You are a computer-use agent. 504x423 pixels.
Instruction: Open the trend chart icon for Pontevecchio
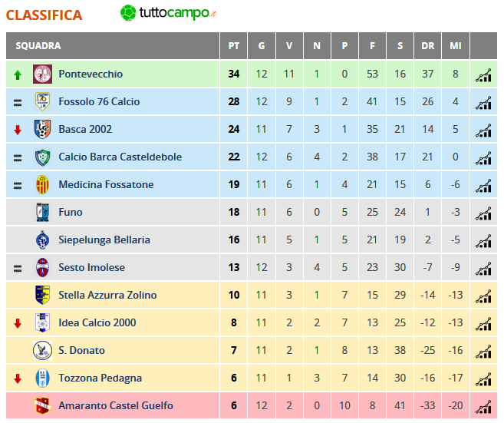coord(483,75)
